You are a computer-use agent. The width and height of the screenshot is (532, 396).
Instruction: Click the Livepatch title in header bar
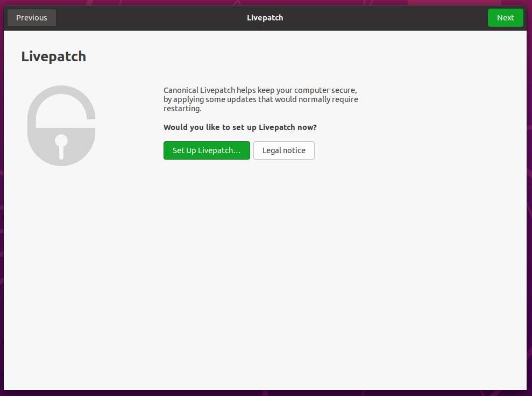265,18
